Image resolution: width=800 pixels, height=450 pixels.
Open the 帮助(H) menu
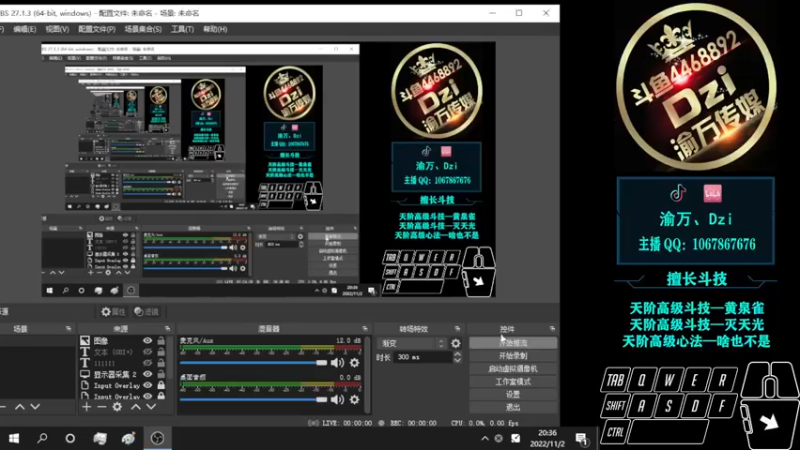tap(215, 29)
